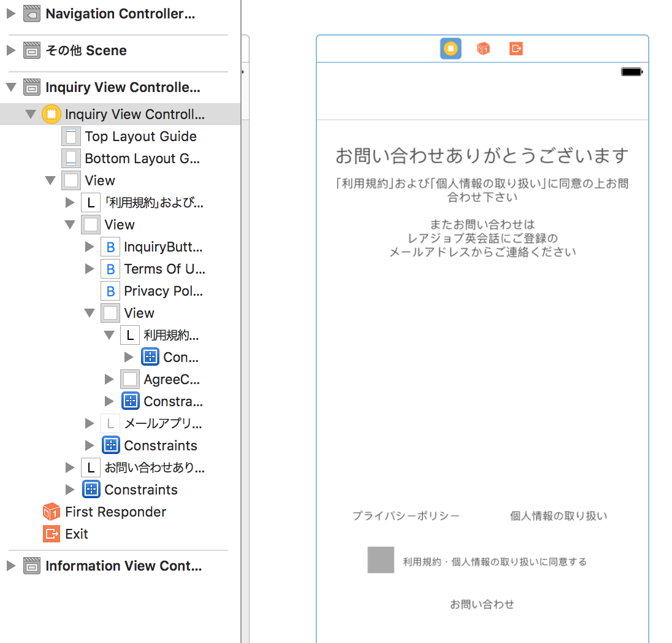Click the Exit icon in the scene dock

point(516,48)
